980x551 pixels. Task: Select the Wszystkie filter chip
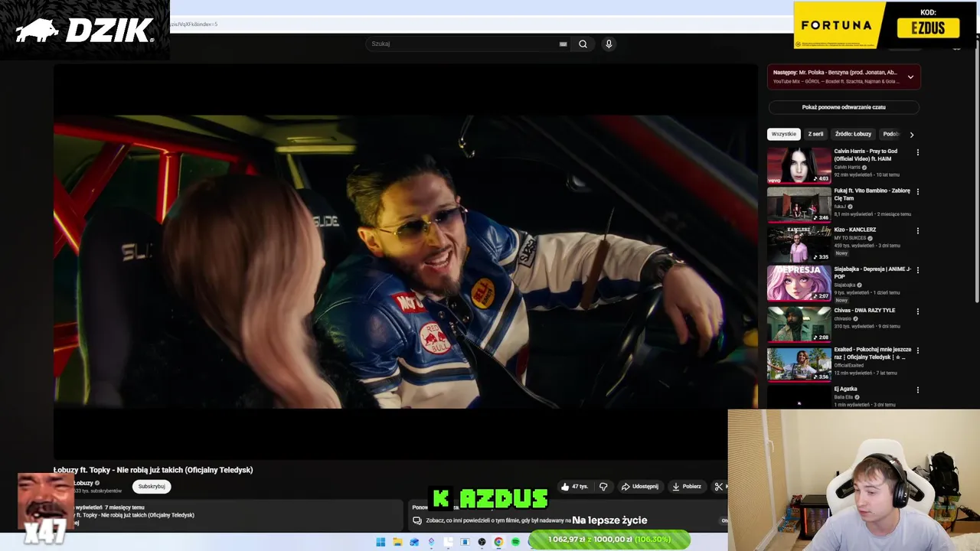click(783, 134)
